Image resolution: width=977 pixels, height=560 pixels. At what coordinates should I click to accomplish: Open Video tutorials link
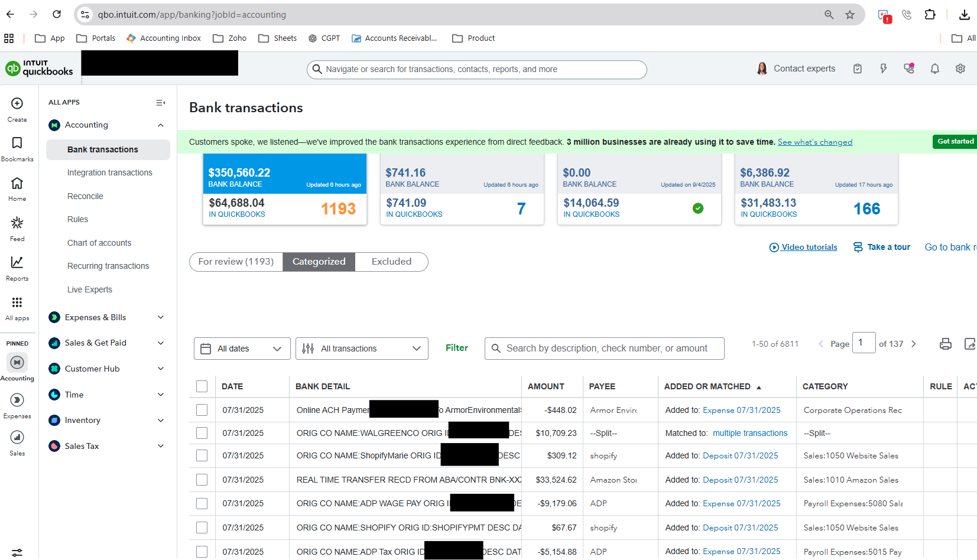tap(803, 248)
